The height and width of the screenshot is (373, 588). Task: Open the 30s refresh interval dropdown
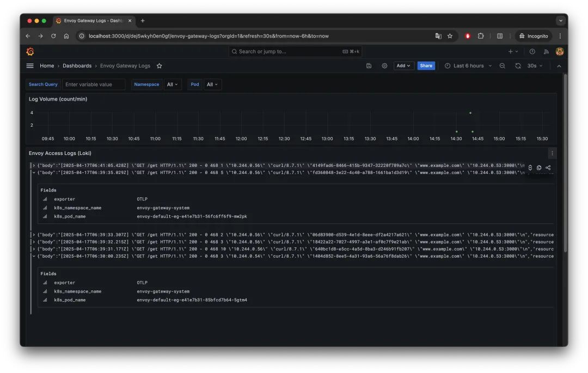click(x=535, y=66)
